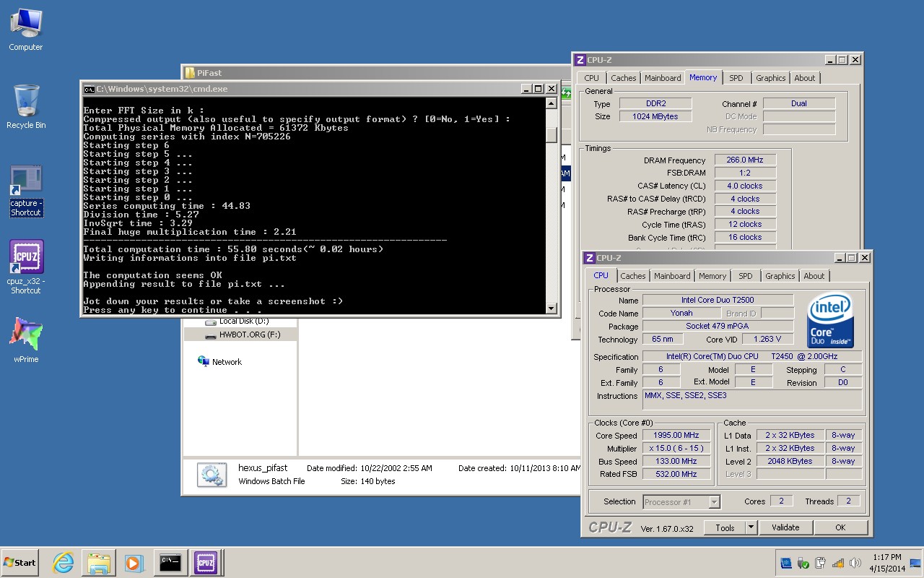
Task: Click the Intel Core Duo inside logo
Action: (830, 320)
